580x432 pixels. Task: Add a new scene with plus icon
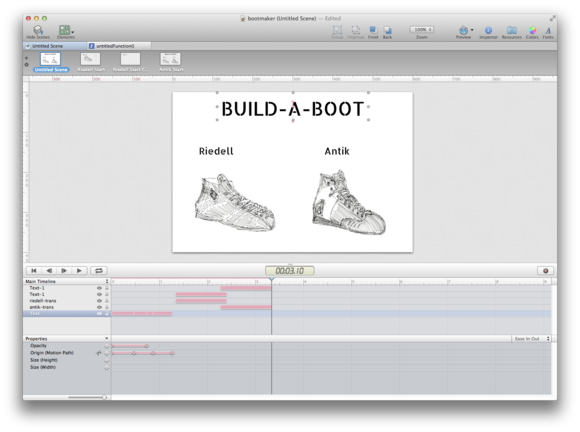26,58
